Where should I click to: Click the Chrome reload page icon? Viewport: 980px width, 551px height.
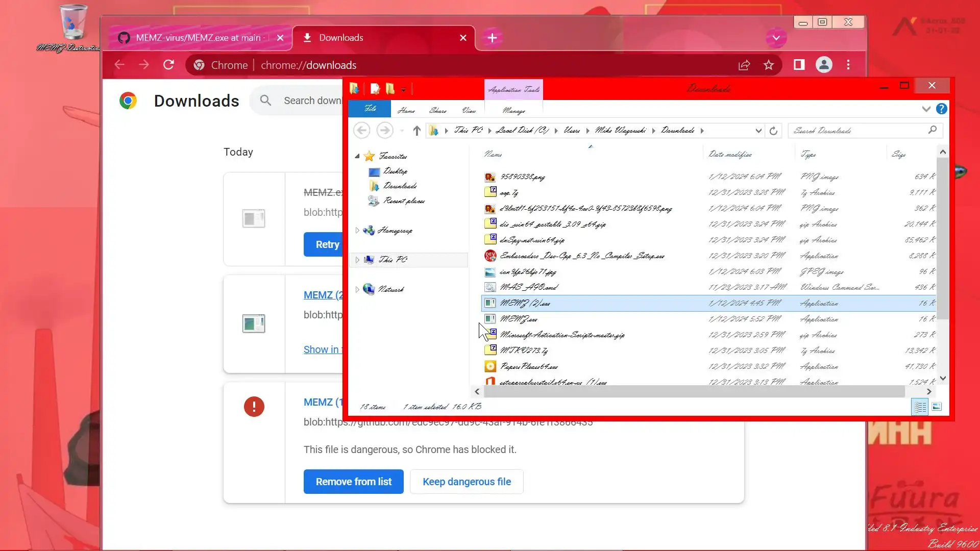tap(168, 65)
